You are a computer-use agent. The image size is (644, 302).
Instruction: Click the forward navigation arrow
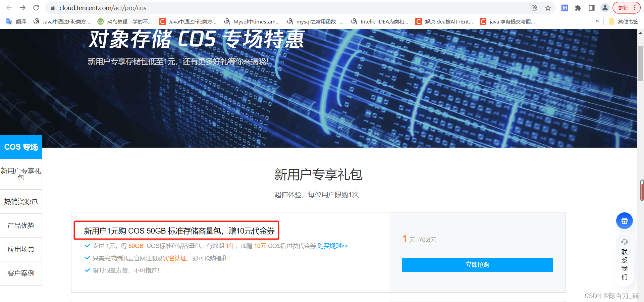pos(22,8)
